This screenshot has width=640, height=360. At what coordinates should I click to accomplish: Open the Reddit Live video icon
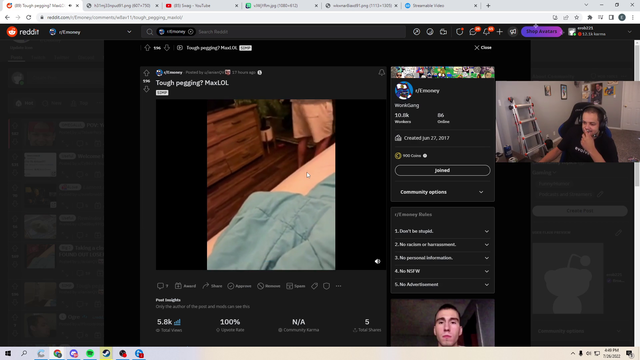pyautogui.click(x=443, y=32)
